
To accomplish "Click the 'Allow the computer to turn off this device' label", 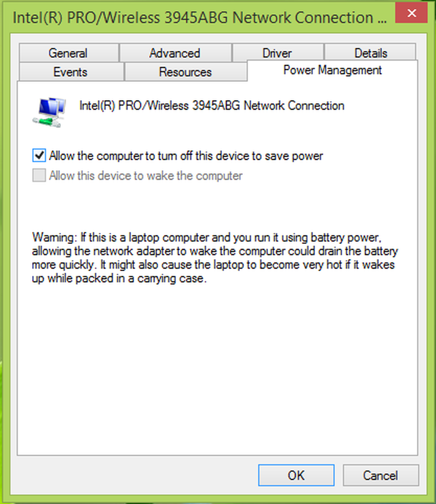I will click(186, 156).
